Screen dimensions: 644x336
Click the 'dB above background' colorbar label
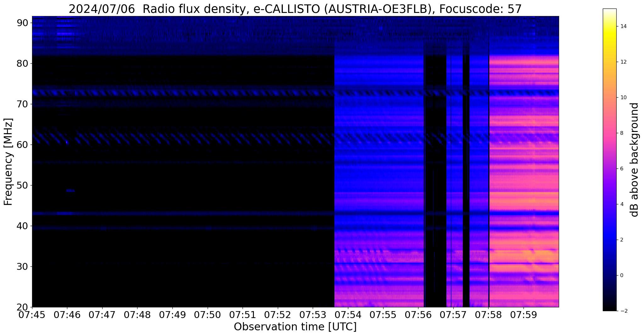[635, 160]
